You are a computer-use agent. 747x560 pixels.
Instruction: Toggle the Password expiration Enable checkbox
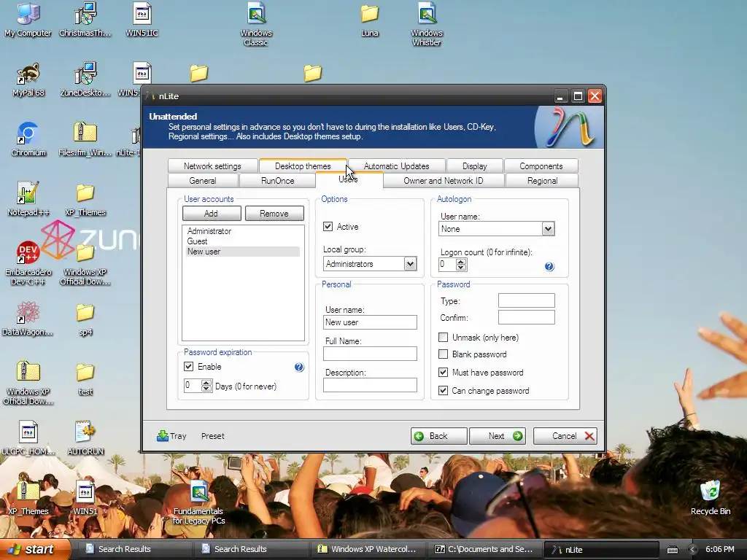189,366
